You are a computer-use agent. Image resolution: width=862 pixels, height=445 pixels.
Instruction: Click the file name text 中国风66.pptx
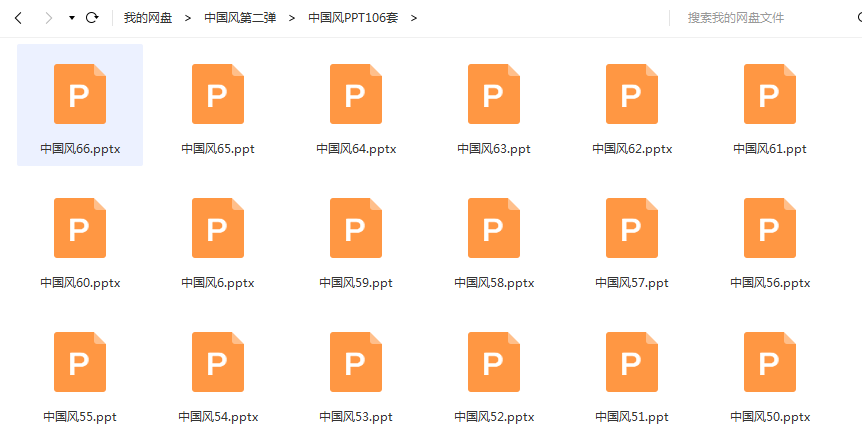tap(80, 149)
